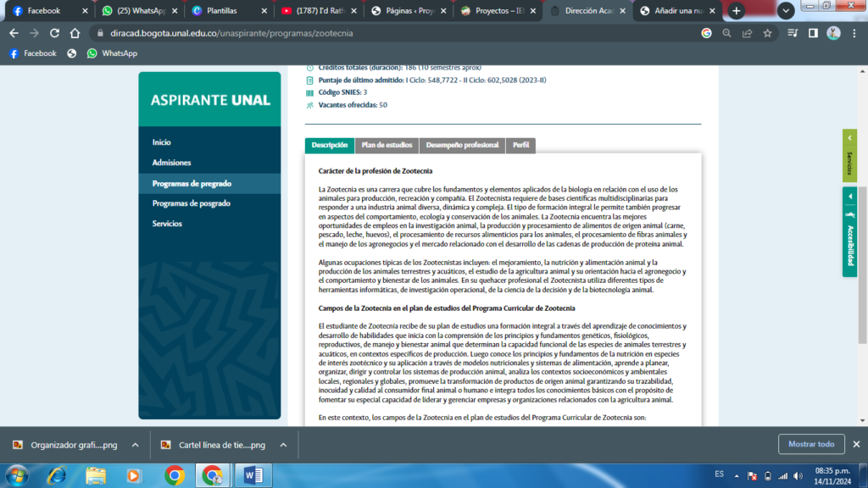Open the Chrome three-dot menu
This screenshot has width=868, height=488.
coord(854,33)
